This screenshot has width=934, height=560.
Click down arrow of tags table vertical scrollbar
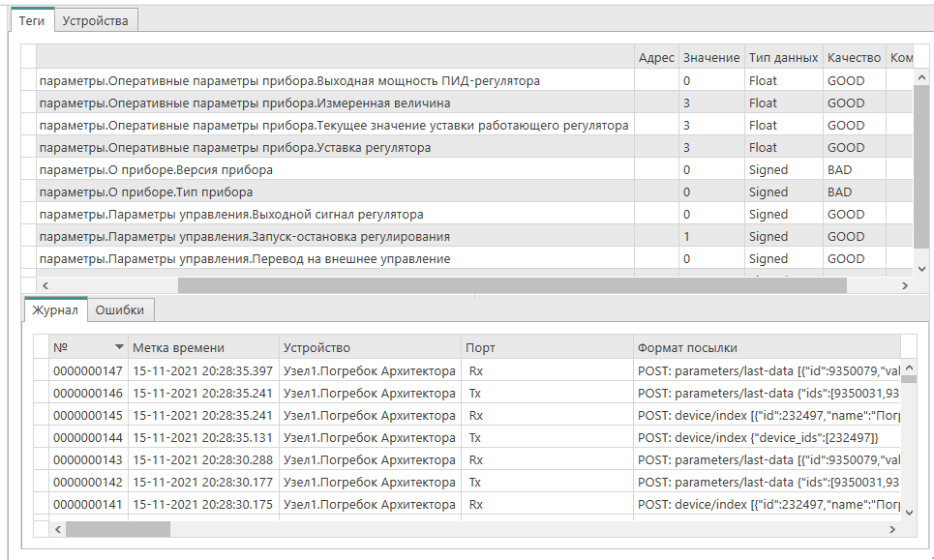[921, 267]
